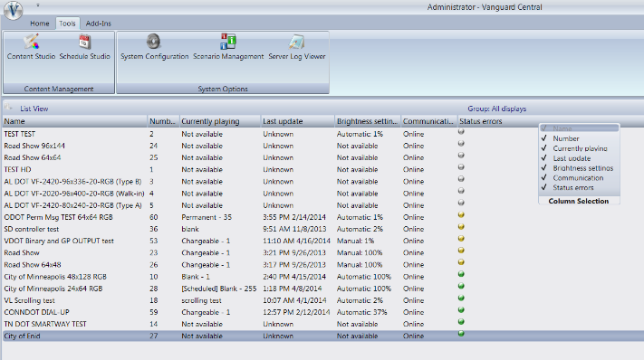Select CONNDOT DIAL-UP display name
Image resolution: width=644 pixels, height=360 pixels.
(x=36, y=312)
